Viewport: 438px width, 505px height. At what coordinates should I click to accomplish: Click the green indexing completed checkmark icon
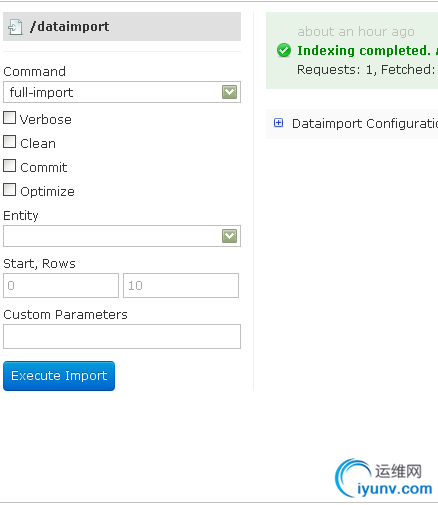pyautogui.click(x=284, y=50)
